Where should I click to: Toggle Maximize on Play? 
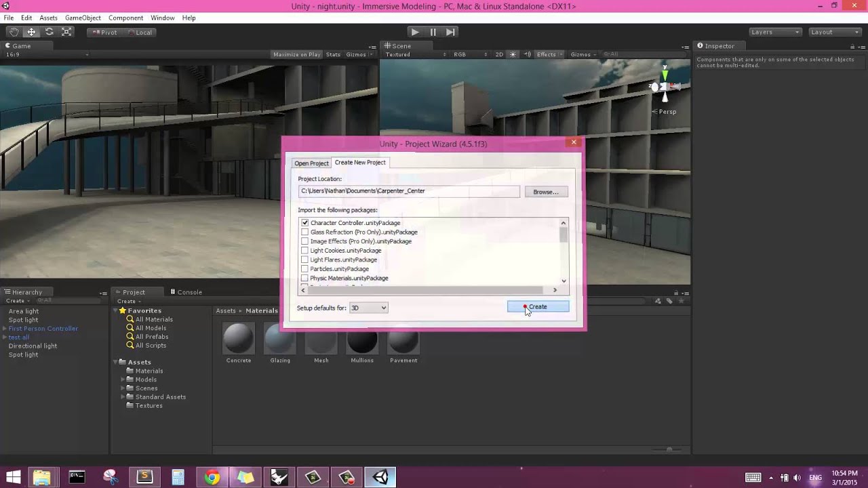point(296,54)
